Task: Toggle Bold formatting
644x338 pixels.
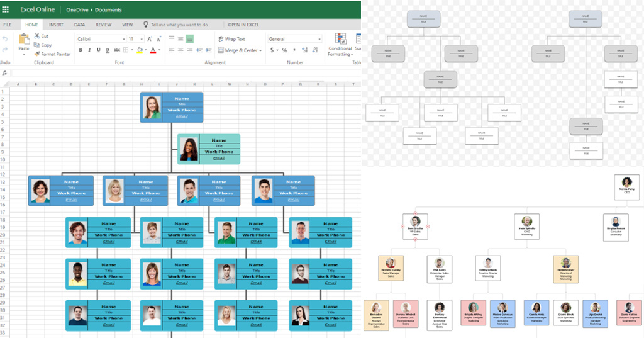Action: coord(80,50)
